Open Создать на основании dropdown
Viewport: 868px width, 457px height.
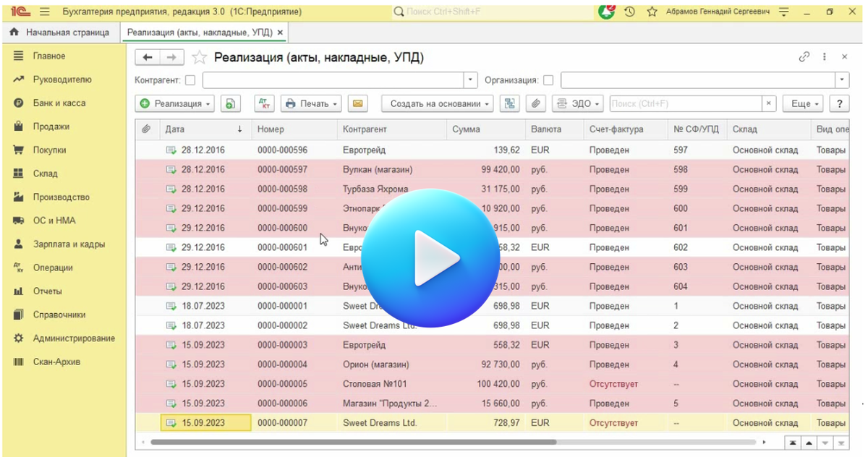coord(438,103)
